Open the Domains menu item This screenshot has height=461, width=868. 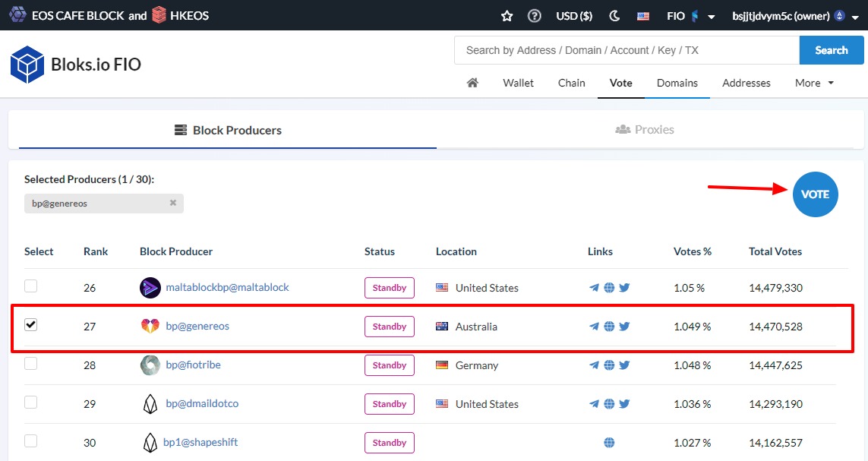[x=677, y=83]
